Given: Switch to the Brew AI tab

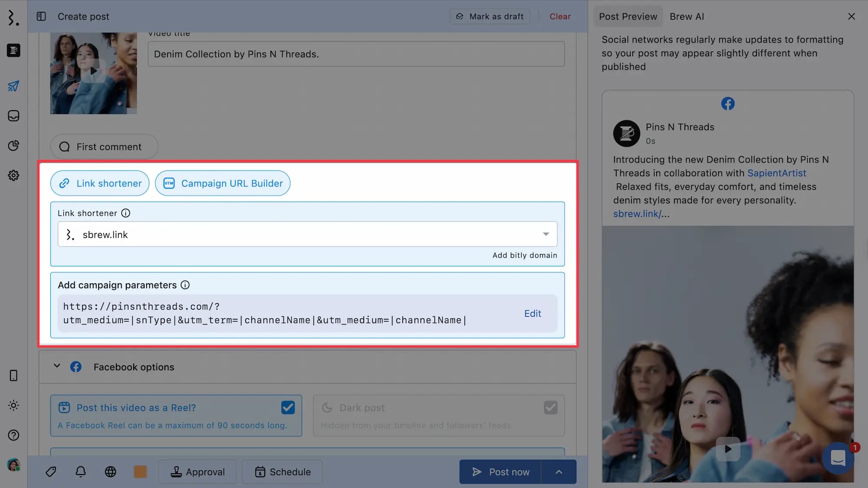Looking at the screenshot, I should coord(687,16).
